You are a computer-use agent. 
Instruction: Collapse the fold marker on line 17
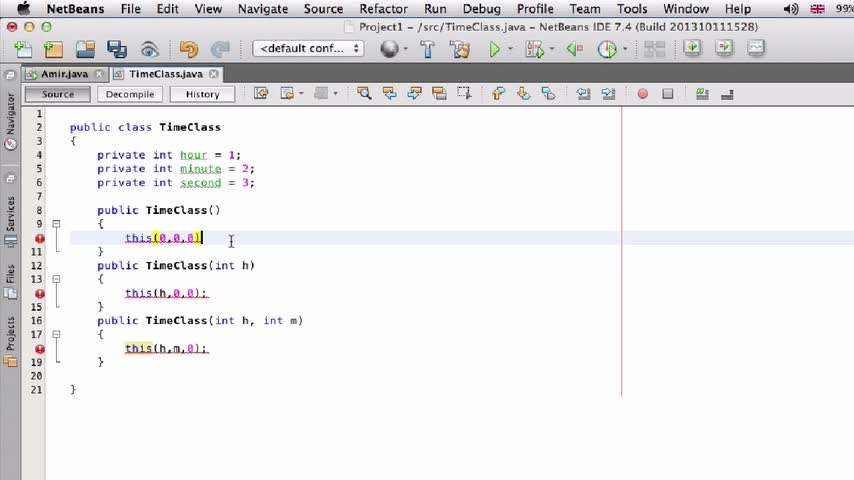point(56,335)
